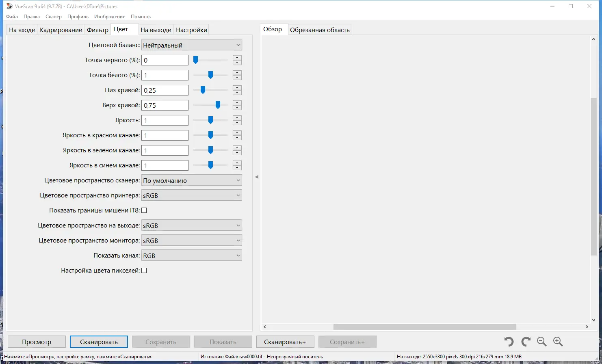Open 'Показать канал' RGB dropdown
Screen dimensions: 602x364
pos(191,256)
